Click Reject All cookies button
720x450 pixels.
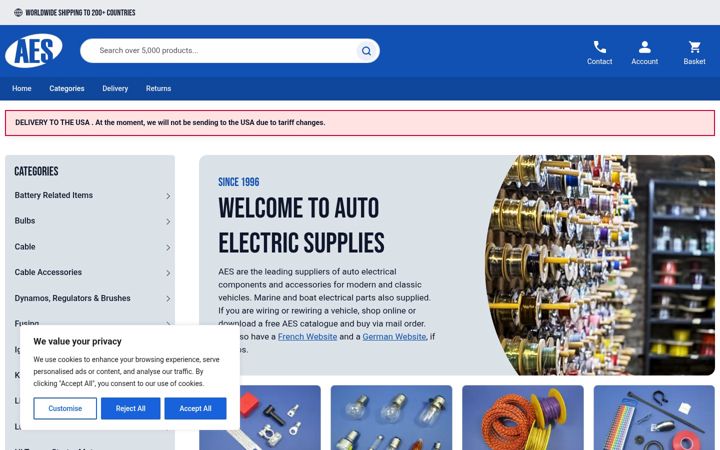click(x=130, y=408)
